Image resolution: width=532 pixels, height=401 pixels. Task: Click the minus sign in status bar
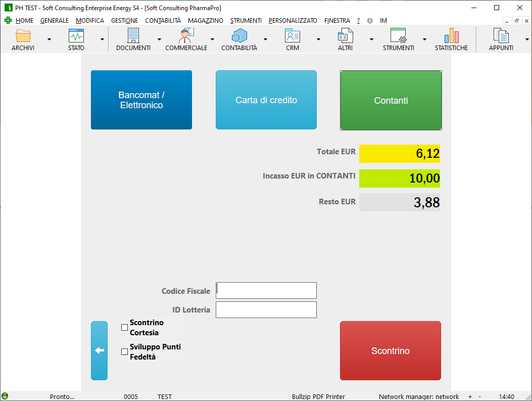click(x=479, y=396)
